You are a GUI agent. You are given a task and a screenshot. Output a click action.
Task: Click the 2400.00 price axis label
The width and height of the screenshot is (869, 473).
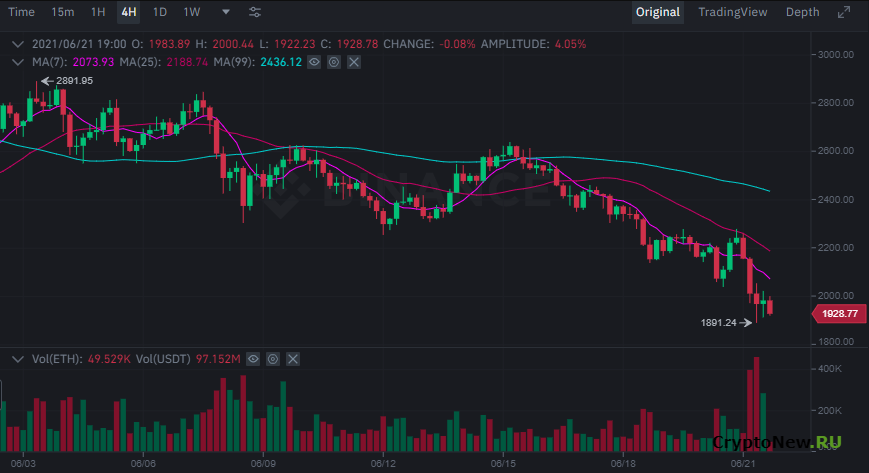[x=836, y=200]
